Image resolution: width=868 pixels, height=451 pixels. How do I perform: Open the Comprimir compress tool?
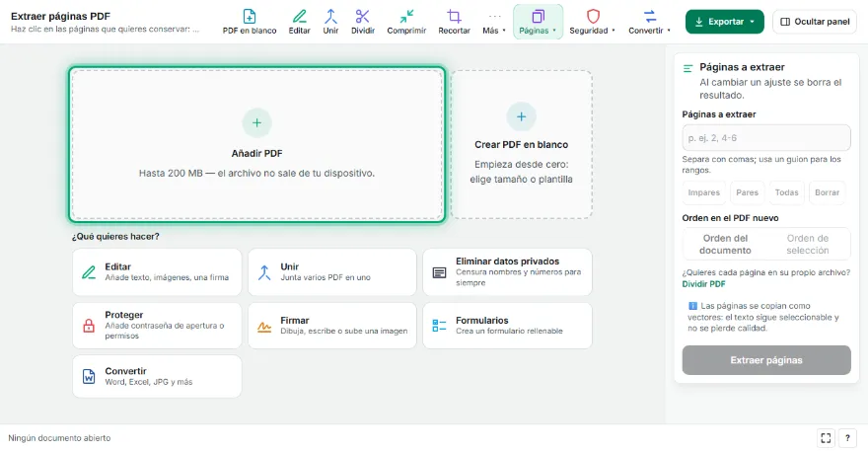click(406, 22)
